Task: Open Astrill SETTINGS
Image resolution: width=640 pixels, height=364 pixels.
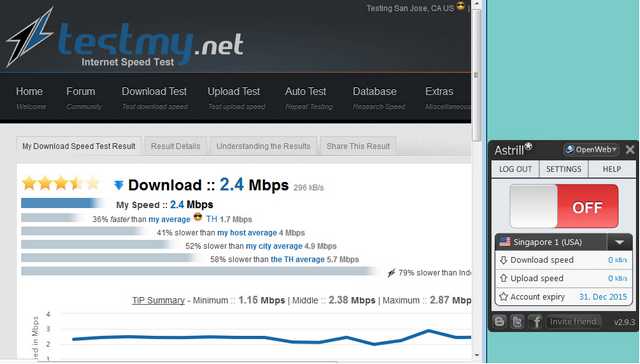Action: tap(564, 169)
